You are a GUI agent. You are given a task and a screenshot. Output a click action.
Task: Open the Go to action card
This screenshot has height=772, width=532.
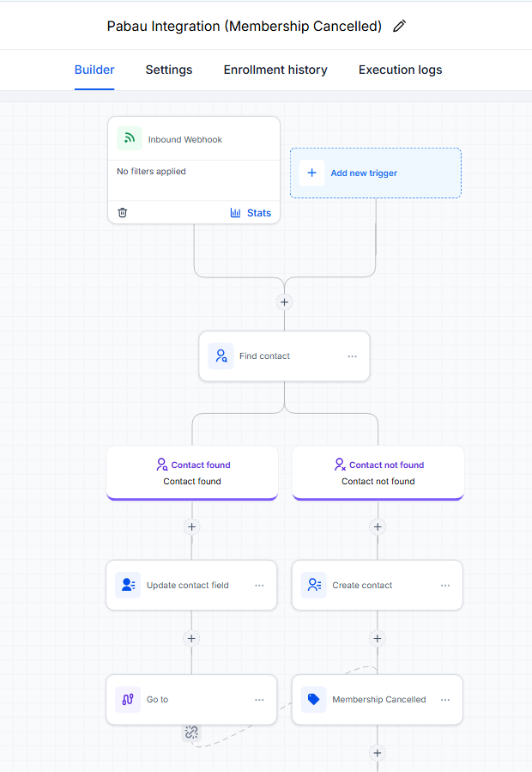click(x=191, y=700)
